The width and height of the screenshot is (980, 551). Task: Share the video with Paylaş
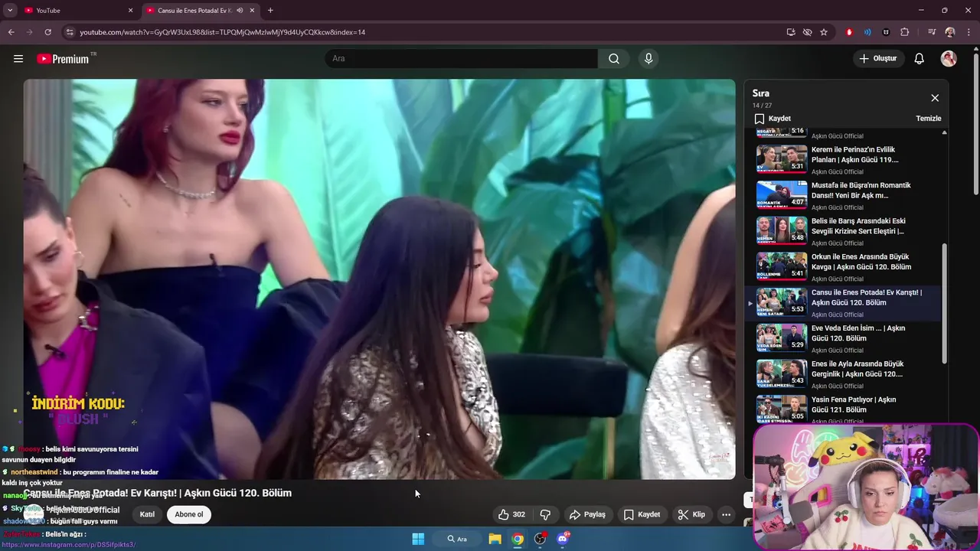588,514
